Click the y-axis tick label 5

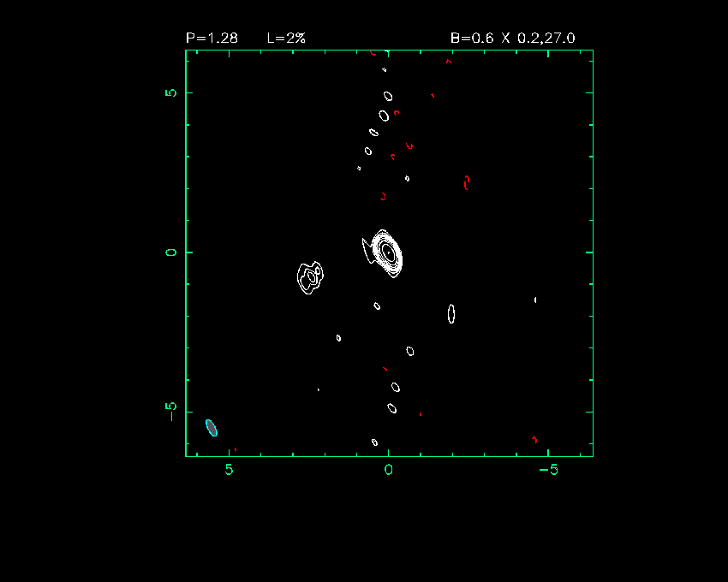[x=170, y=92]
